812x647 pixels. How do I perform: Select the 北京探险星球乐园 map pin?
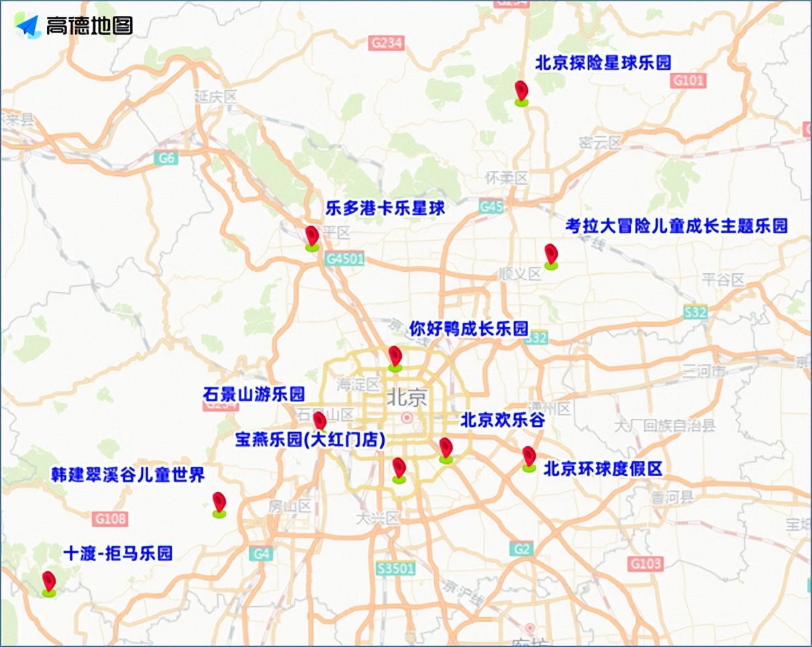pyautogui.click(x=522, y=91)
